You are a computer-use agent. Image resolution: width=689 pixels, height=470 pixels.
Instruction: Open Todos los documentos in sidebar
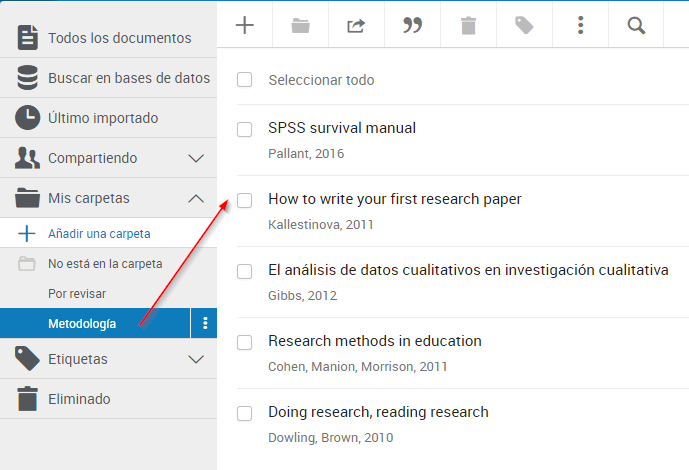[119, 38]
